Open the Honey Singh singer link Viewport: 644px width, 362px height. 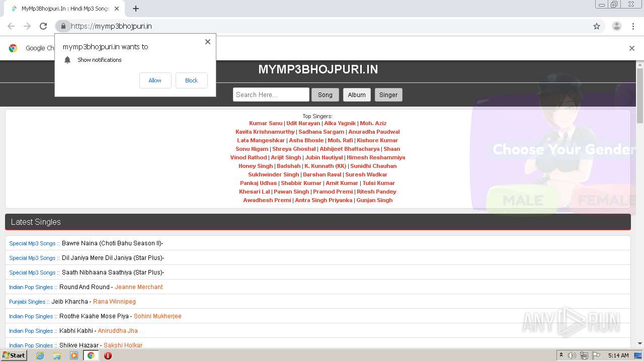256,166
